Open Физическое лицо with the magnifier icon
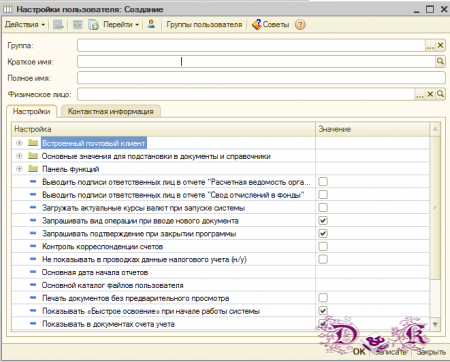 pyautogui.click(x=440, y=94)
